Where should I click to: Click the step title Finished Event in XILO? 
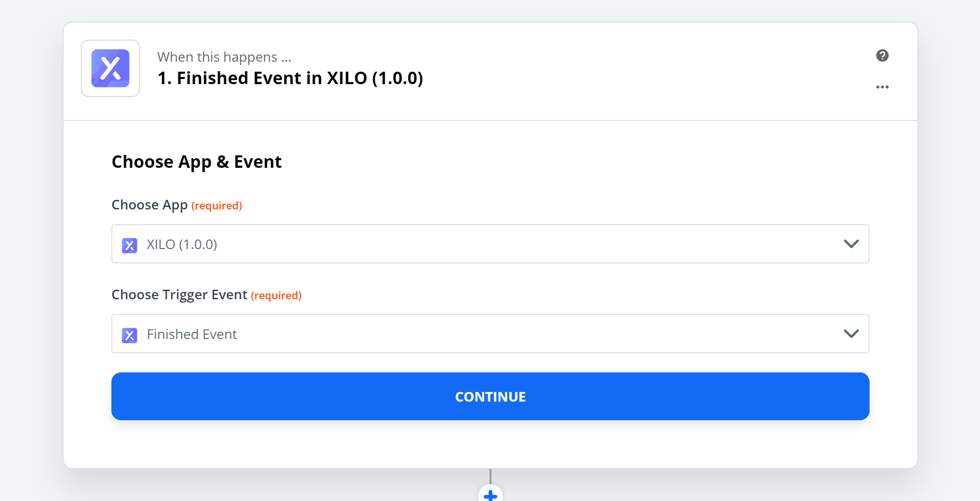click(x=290, y=78)
